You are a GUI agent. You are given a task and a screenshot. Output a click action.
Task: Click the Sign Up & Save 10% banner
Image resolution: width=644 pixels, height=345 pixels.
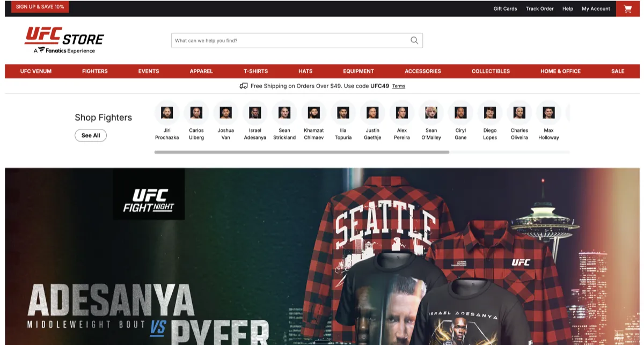coord(40,7)
